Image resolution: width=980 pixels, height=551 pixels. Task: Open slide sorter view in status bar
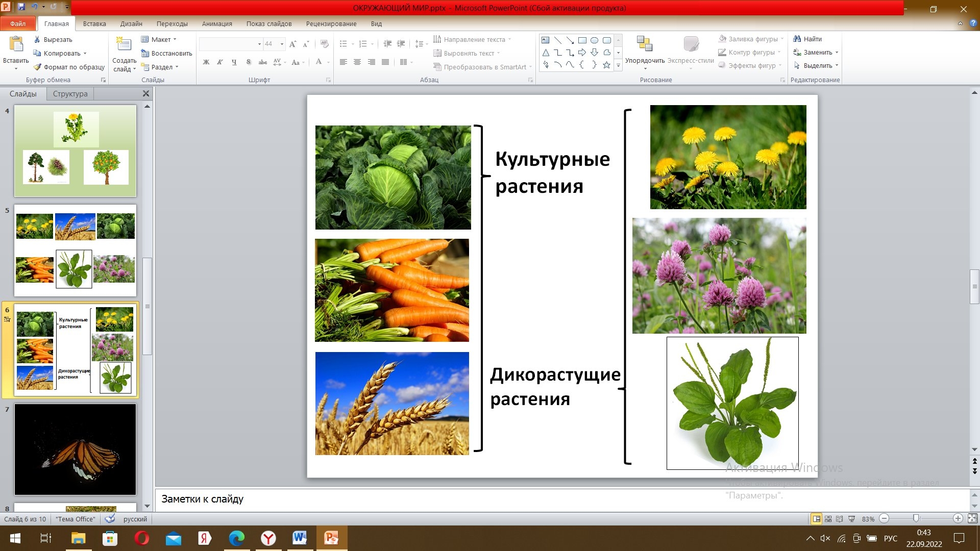click(828, 519)
